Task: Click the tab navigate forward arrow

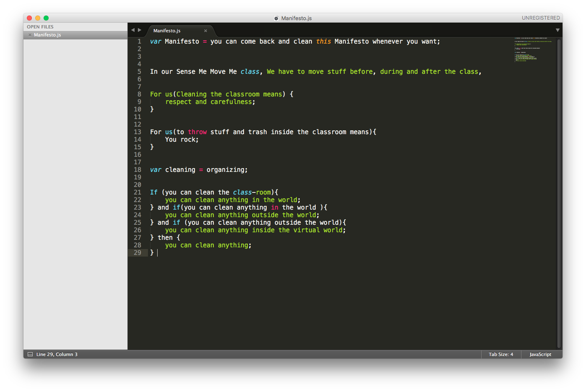Action: [x=140, y=30]
